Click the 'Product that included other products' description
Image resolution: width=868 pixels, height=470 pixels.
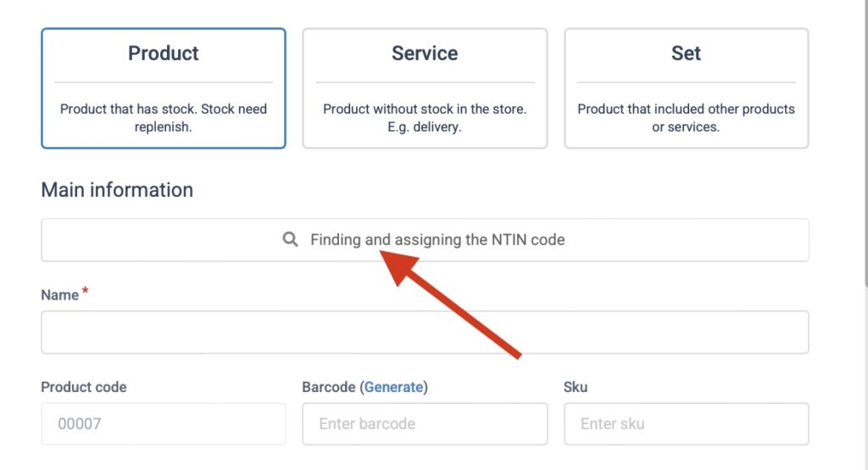686,118
